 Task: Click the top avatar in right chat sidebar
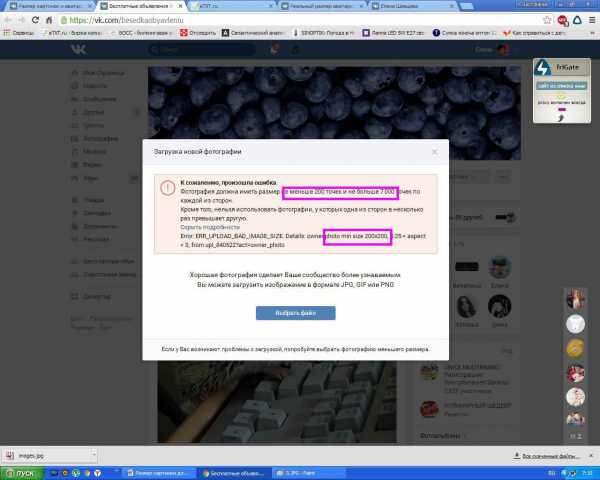tap(575, 299)
